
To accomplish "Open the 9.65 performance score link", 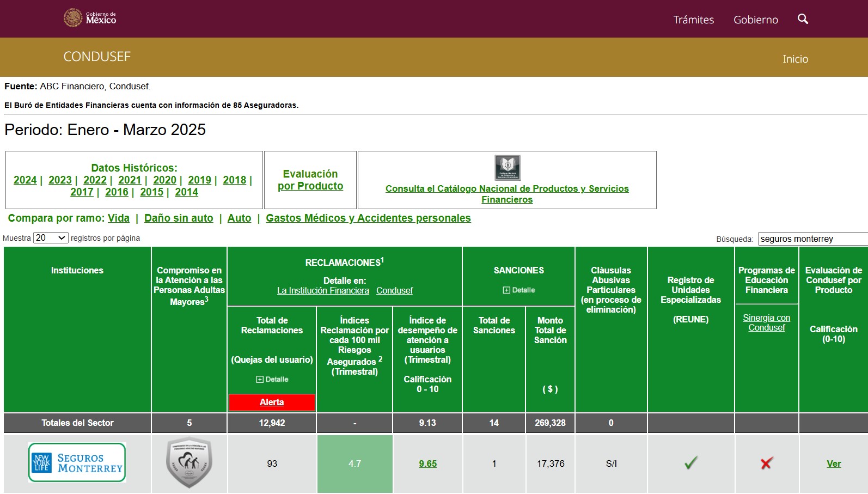I will pyautogui.click(x=427, y=464).
